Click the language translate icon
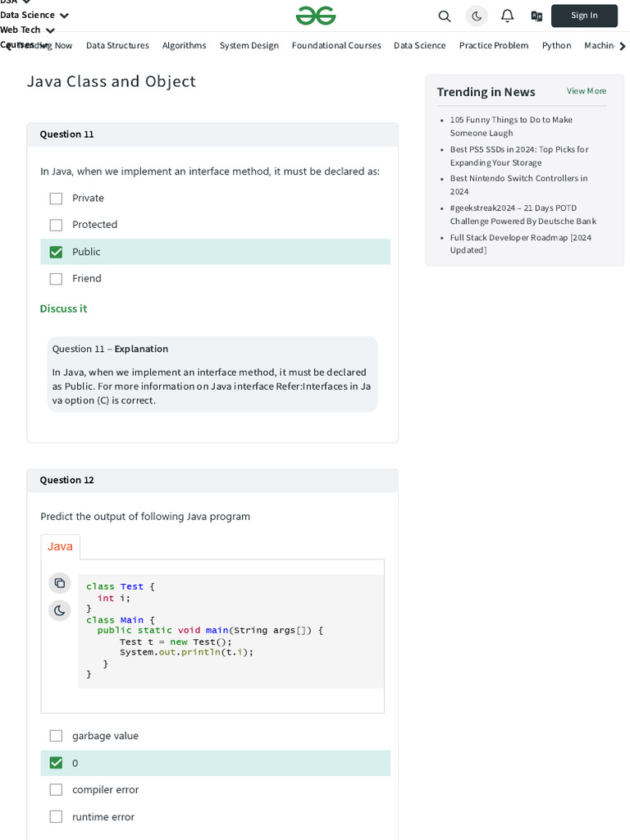This screenshot has height=840, width=630. tap(536, 16)
